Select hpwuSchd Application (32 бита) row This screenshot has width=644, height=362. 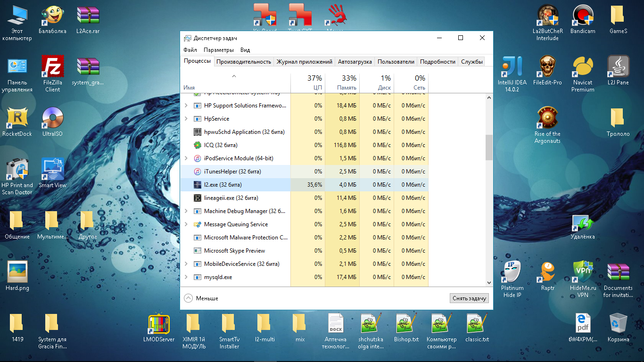coord(304,132)
